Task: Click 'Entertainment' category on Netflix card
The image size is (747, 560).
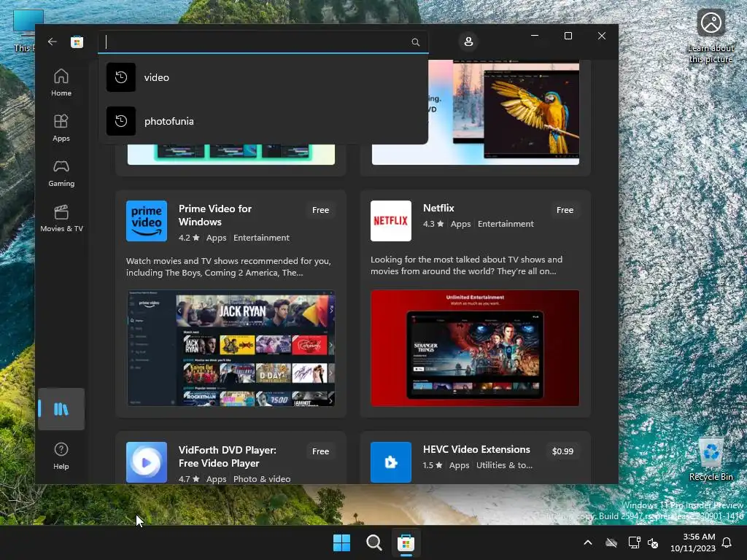Action: (x=506, y=224)
